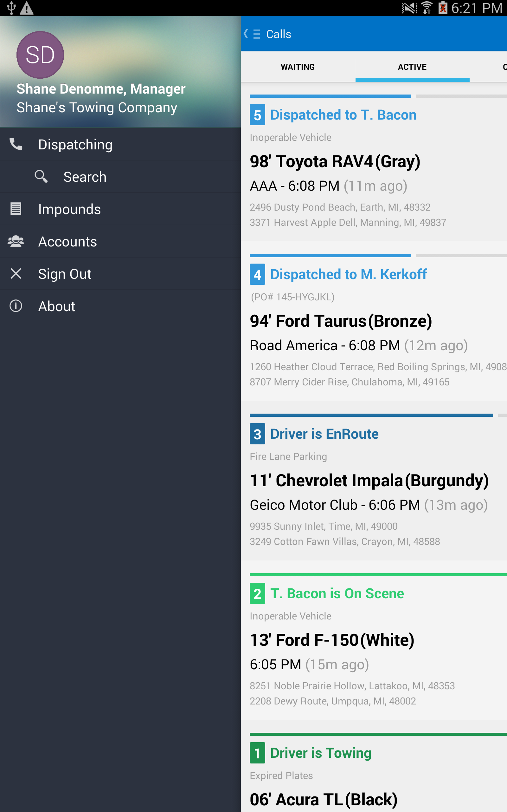Click the Accounts people icon
The height and width of the screenshot is (812, 507).
[x=16, y=241]
